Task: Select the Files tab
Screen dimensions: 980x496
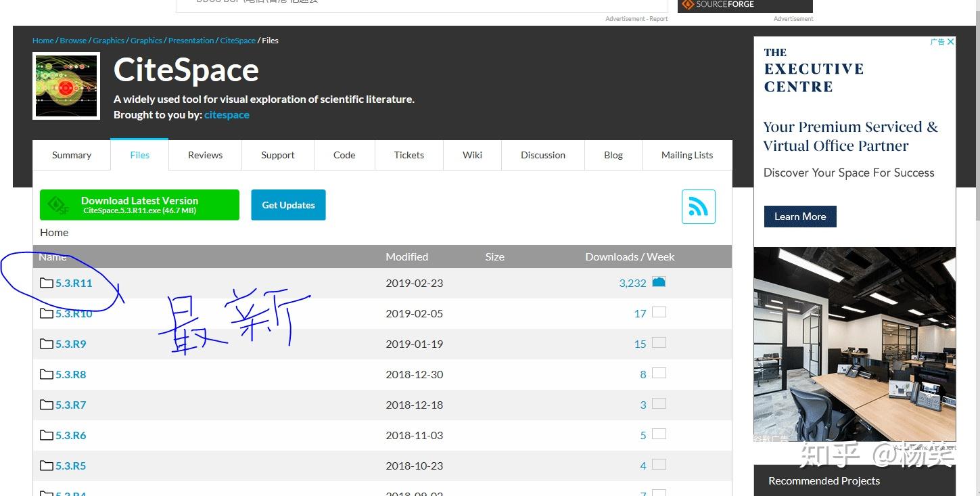Action: (140, 155)
